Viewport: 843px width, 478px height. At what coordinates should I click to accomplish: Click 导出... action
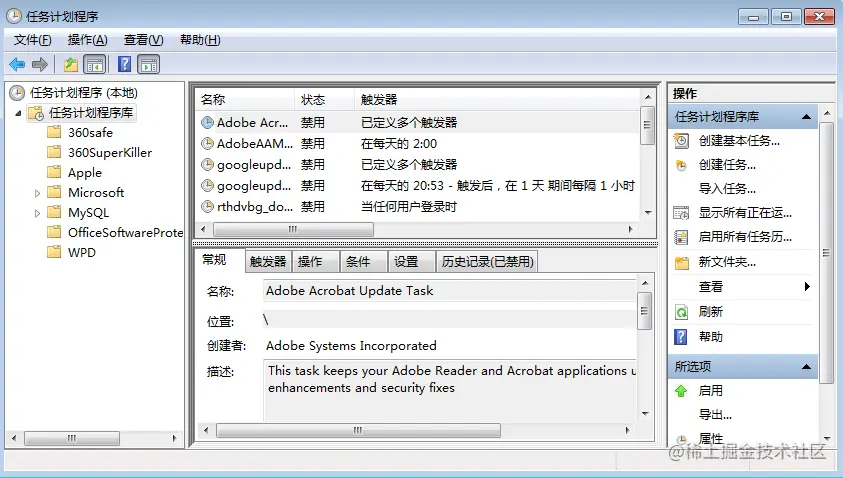pyautogui.click(x=715, y=415)
